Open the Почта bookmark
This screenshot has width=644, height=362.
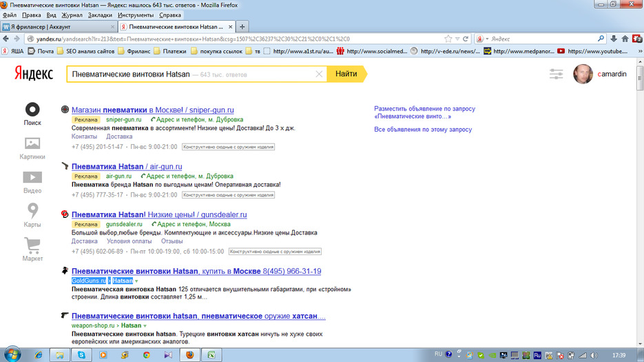[x=41, y=51]
